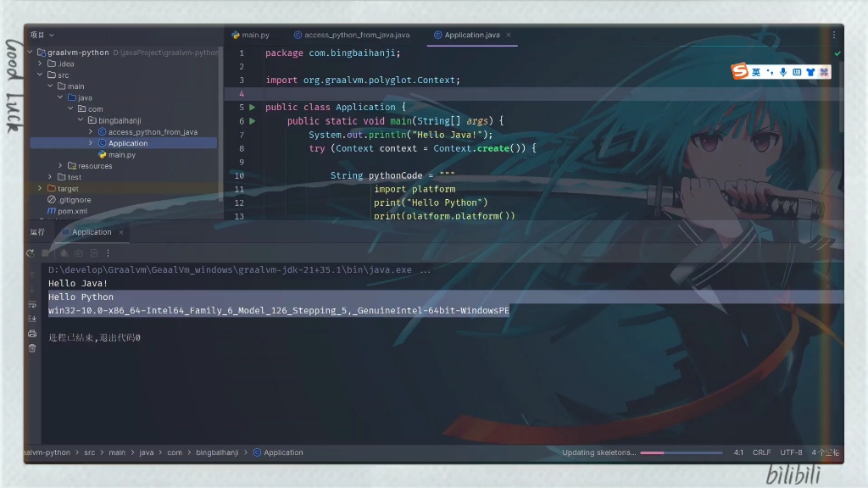Expand the .idea folder

[x=40, y=64]
